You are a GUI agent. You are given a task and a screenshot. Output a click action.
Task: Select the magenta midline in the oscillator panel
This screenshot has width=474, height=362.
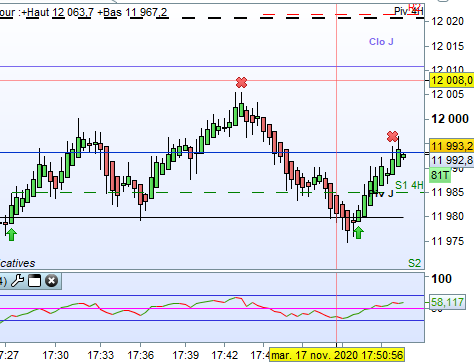(212, 309)
